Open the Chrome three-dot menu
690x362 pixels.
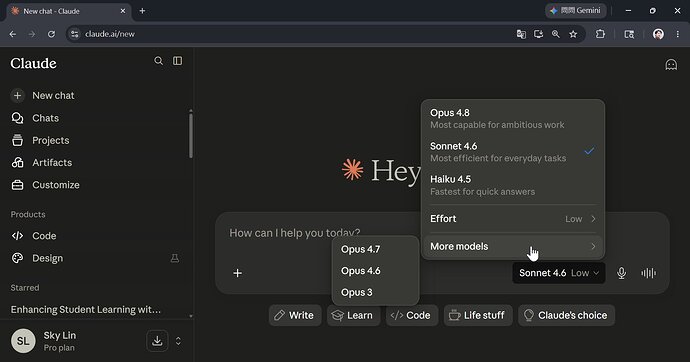[678, 34]
